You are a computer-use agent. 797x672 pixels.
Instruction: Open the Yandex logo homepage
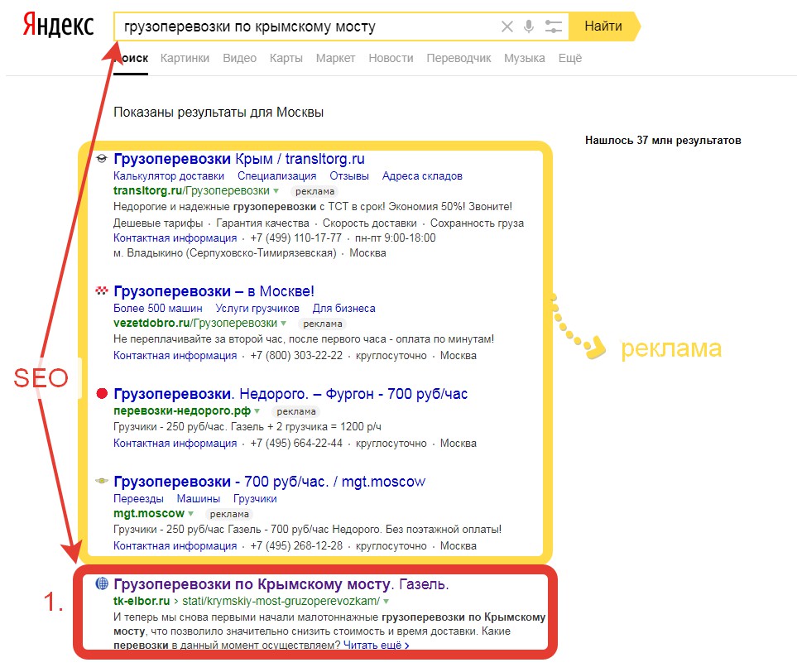tap(59, 26)
